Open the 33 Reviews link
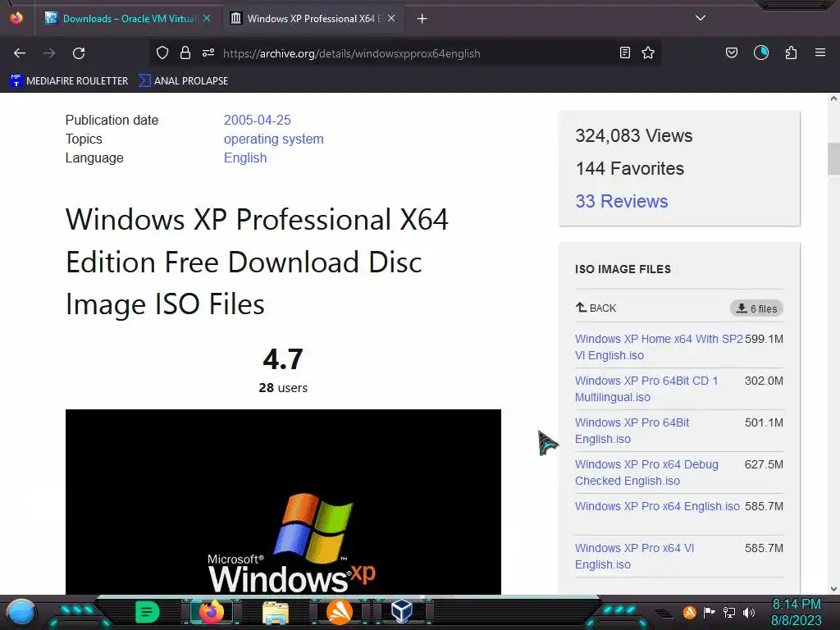 [622, 202]
